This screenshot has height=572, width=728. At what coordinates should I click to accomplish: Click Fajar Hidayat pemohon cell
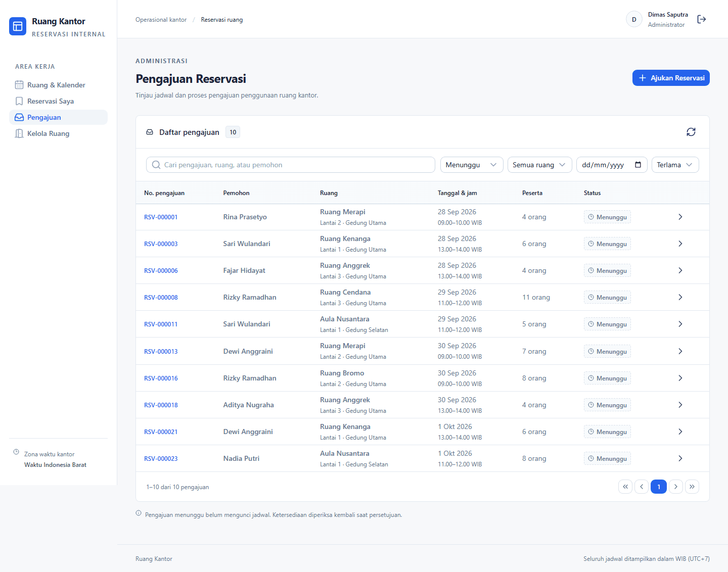(x=244, y=270)
